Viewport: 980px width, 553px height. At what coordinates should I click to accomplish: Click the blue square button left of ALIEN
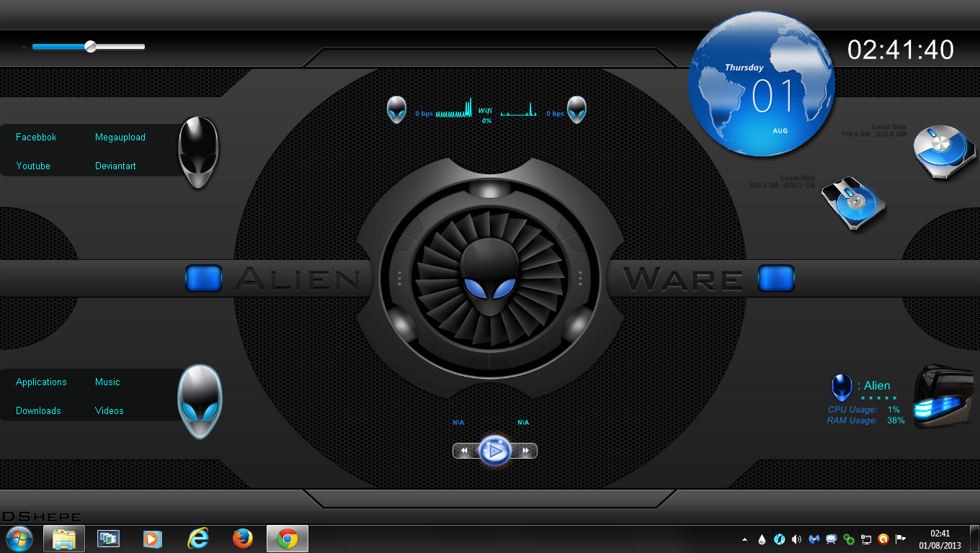[203, 278]
